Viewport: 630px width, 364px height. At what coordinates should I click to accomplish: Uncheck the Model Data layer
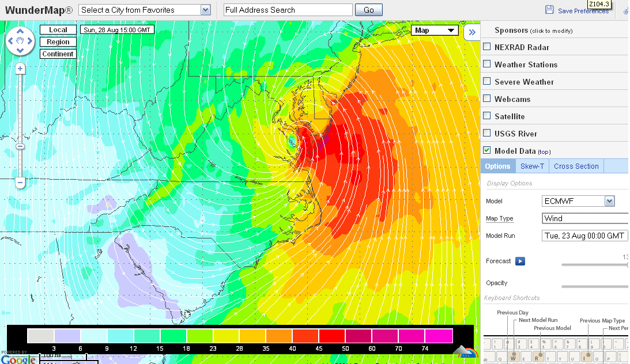pos(487,150)
